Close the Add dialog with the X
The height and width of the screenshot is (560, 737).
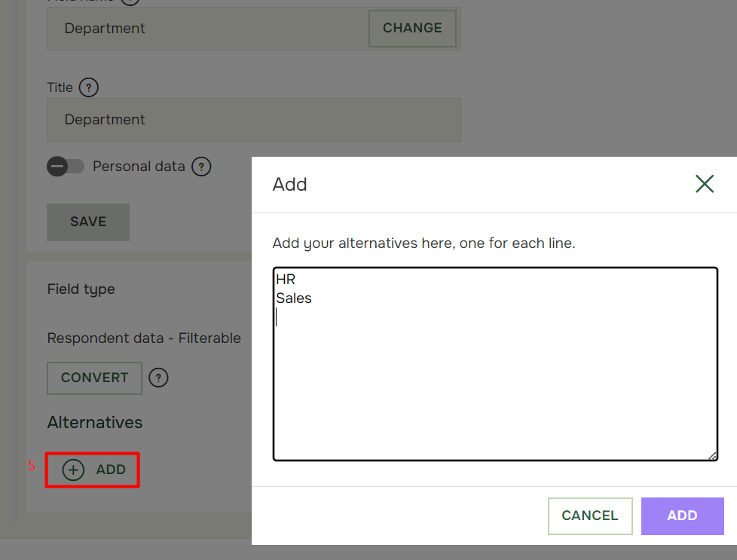(x=704, y=184)
